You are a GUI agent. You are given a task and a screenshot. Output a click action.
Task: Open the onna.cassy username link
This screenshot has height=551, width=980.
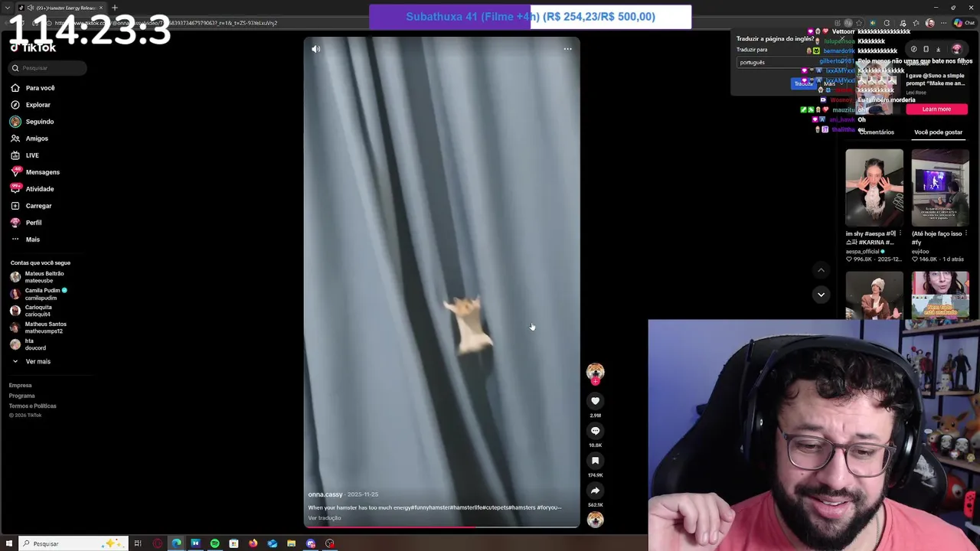tap(325, 494)
